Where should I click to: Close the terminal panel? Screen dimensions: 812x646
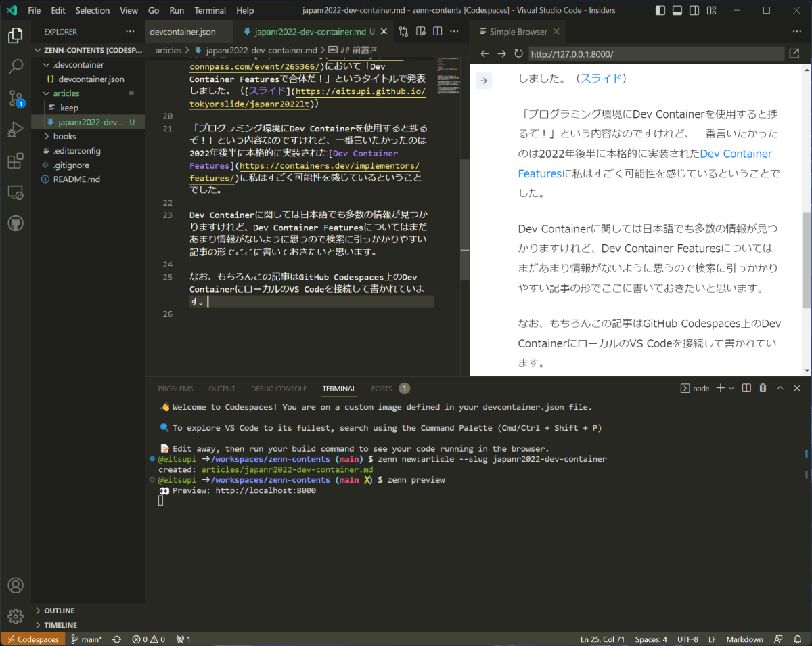click(797, 388)
